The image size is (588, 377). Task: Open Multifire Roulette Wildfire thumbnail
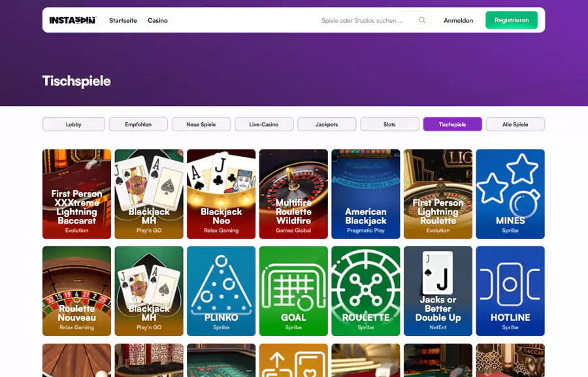point(293,194)
